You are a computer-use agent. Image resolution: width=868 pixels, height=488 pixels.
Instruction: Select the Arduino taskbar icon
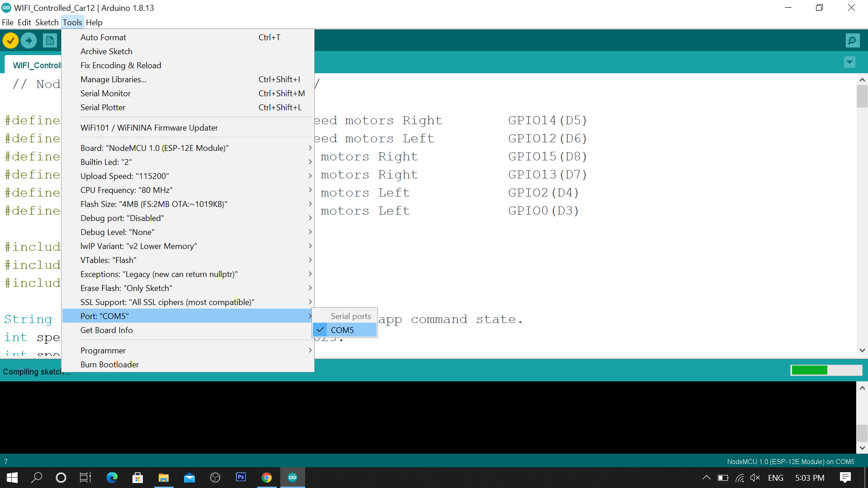(292, 477)
